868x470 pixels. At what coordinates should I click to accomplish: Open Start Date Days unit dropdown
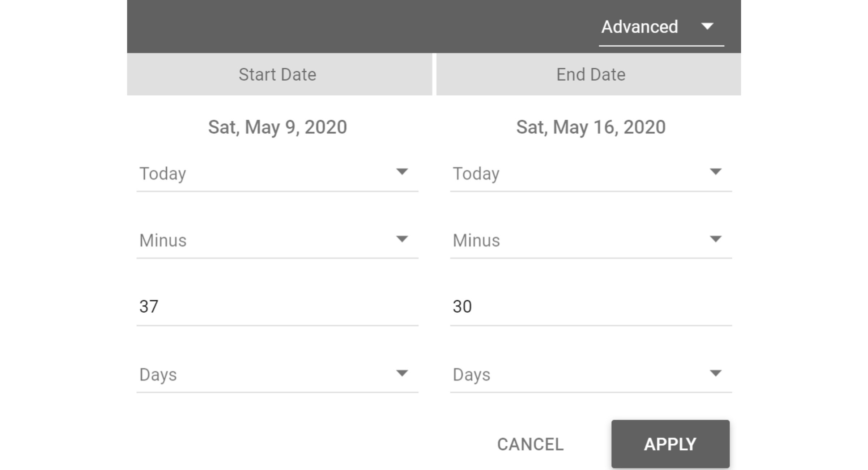click(277, 375)
